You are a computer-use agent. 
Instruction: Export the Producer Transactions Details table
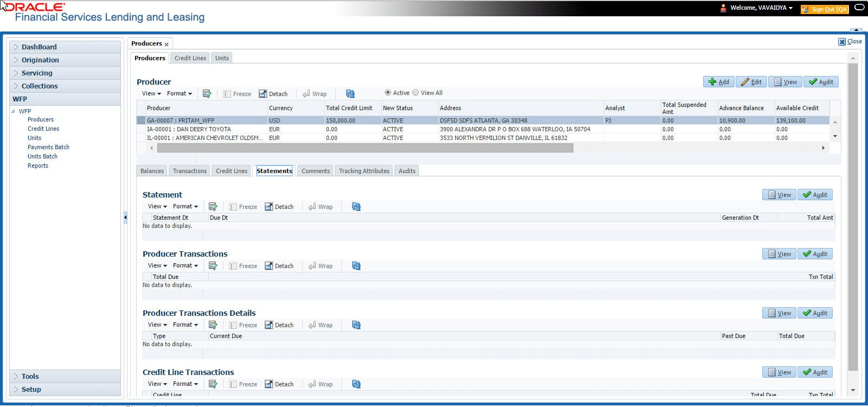coord(213,325)
